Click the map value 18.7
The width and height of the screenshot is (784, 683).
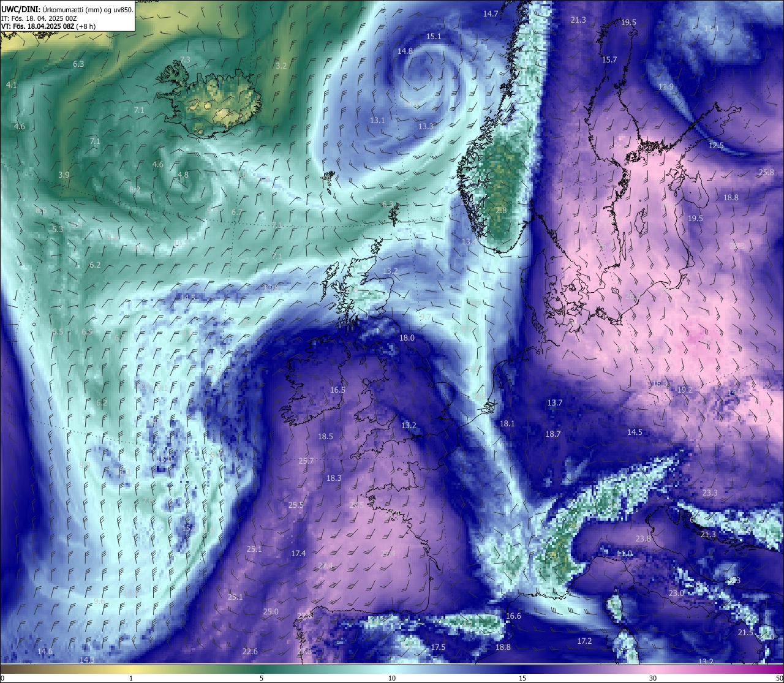553,434
